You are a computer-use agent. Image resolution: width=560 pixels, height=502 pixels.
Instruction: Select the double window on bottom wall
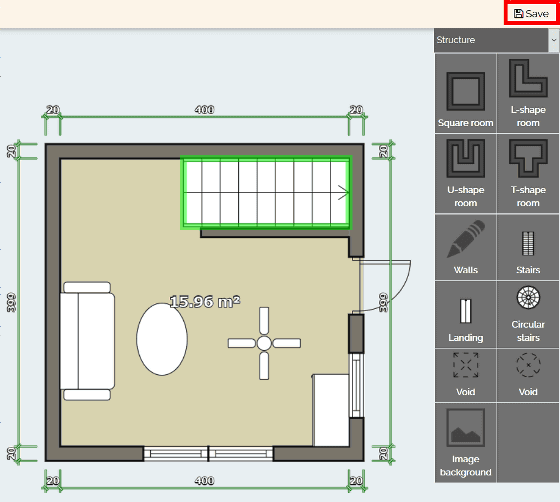click(x=208, y=453)
